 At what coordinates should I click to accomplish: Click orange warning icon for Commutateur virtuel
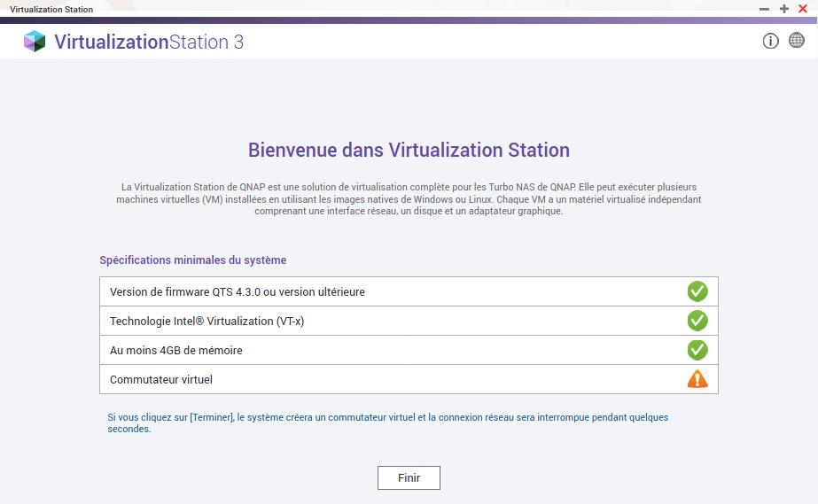(697, 379)
